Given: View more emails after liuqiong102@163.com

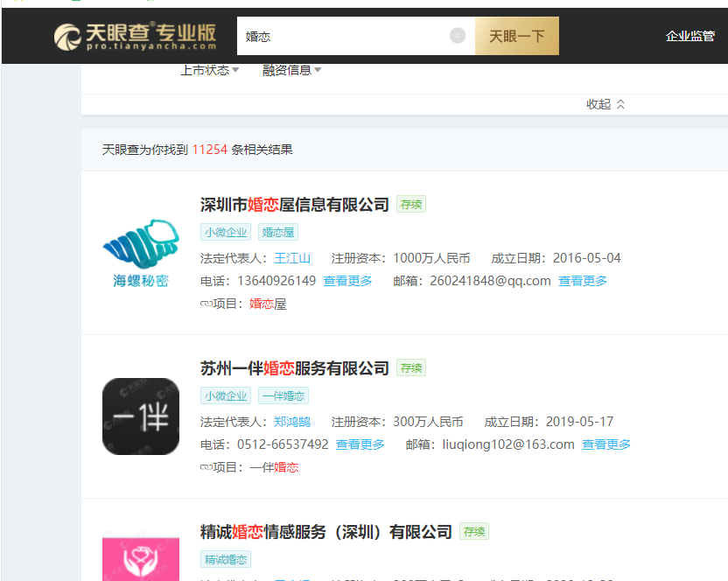Looking at the screenshot, I should (605, 444).
